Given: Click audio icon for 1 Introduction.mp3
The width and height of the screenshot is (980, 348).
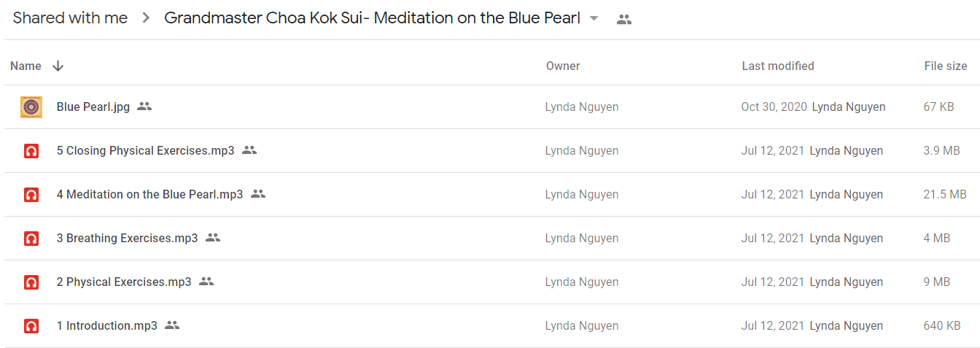Looking at the screenshot, I should coord(31,326).
